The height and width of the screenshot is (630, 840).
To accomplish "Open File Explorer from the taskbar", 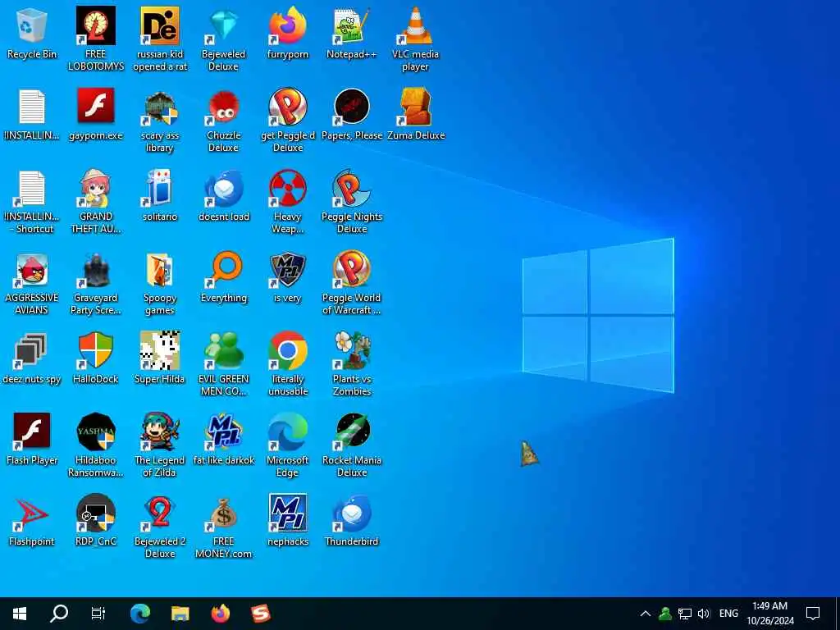I will 180,614.
